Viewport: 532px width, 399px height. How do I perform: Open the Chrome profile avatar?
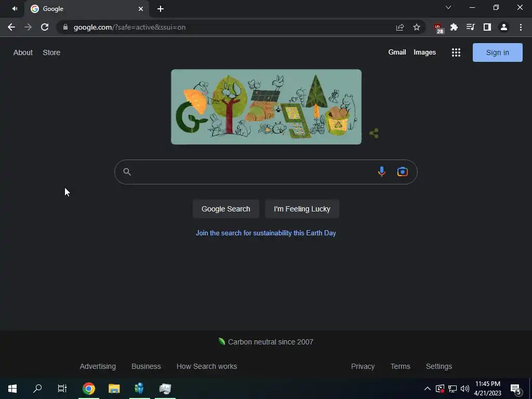[504, 27]
